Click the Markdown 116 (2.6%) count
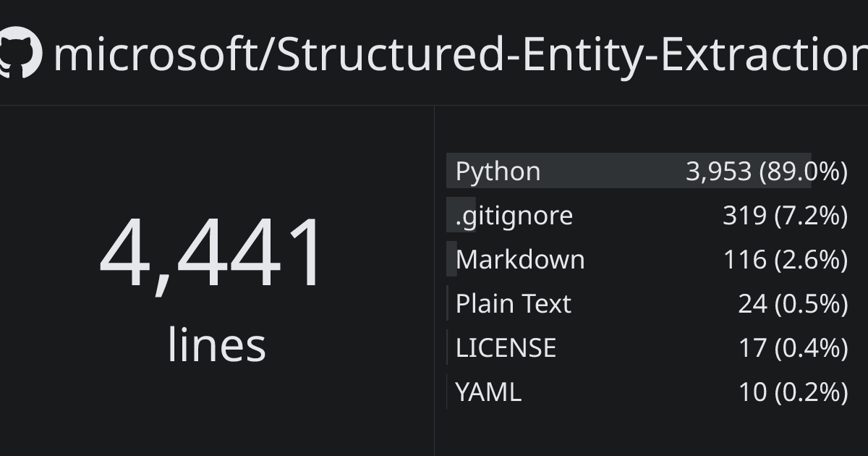868x456 pixels. 785,260
